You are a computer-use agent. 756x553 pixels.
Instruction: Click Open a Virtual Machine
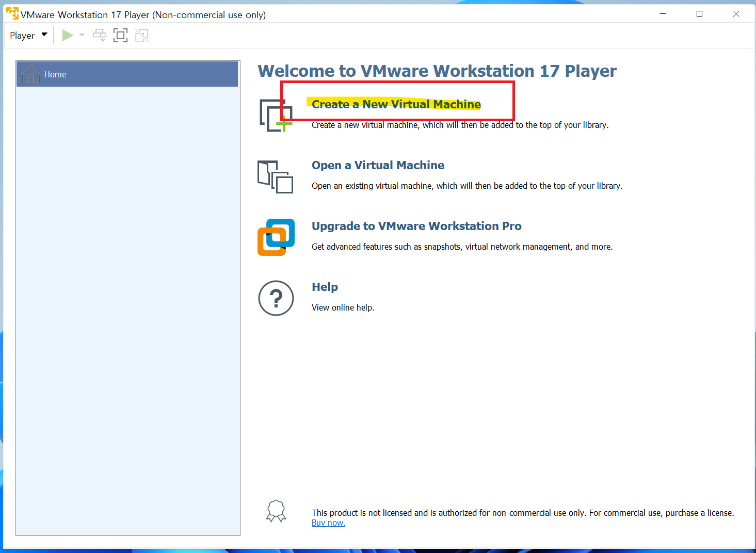[378, 165]
